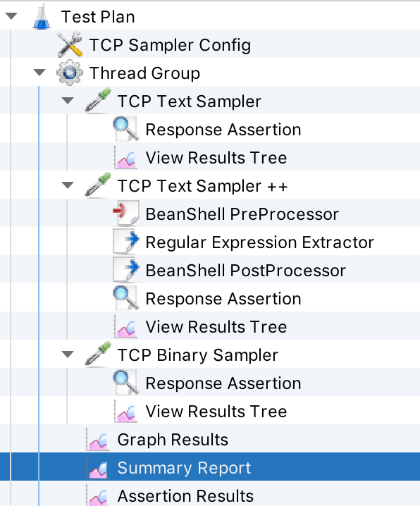Click the Graph Results chart icon
This screenshot has width=420, height=506.
tap(98, 439)
